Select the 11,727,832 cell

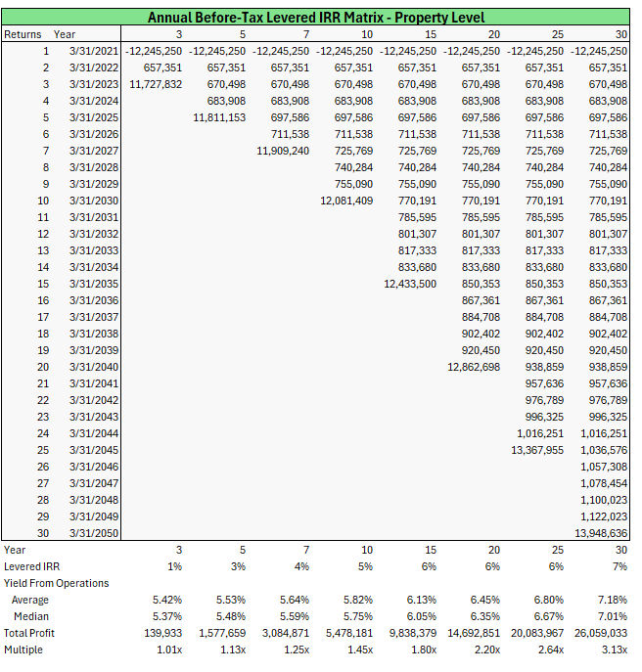click(156, 84)
